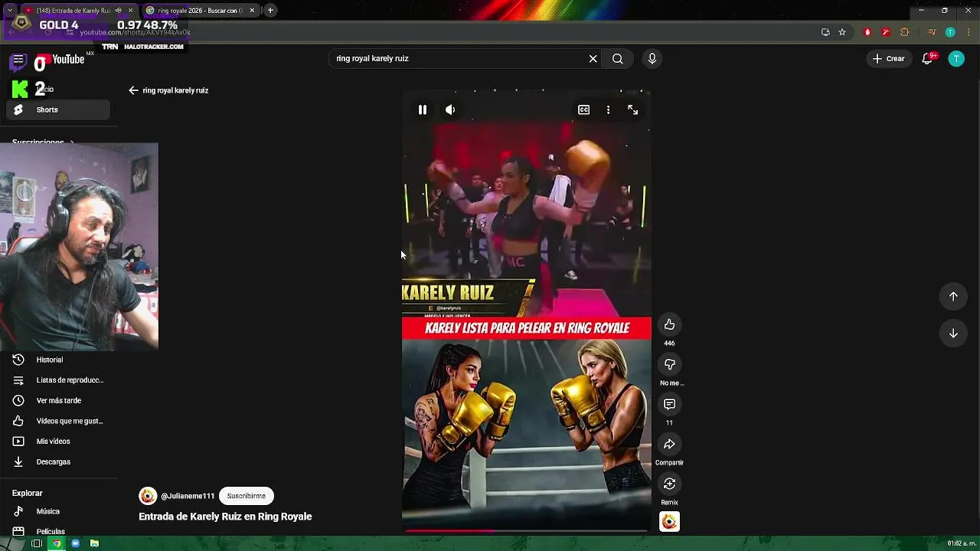Close the ring royale 2026 tab
This screenshot has height=551, width=980.
point(252,11)
